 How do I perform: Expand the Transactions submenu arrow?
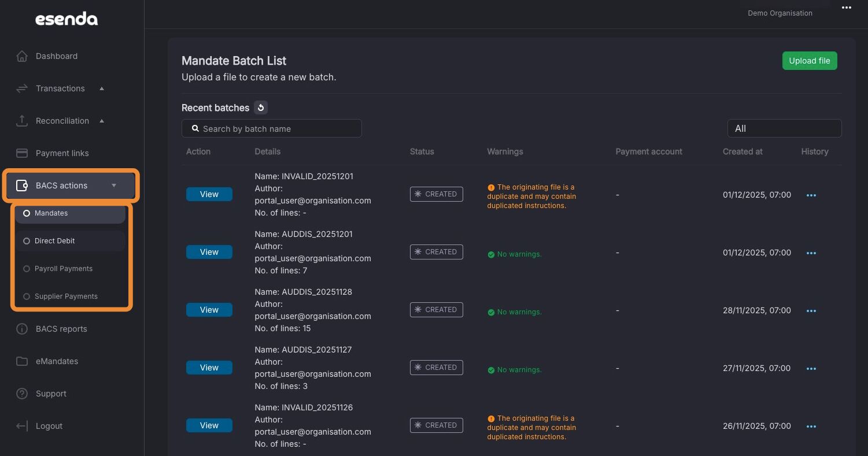pyautogui.click(x=102, y=88)
